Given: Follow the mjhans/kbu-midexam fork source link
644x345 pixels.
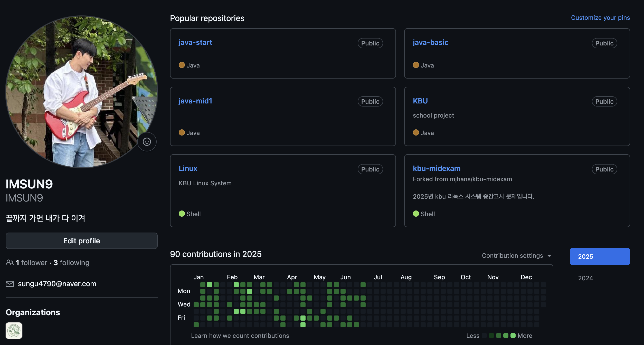Looking at the screenshot, I should 481,179.
